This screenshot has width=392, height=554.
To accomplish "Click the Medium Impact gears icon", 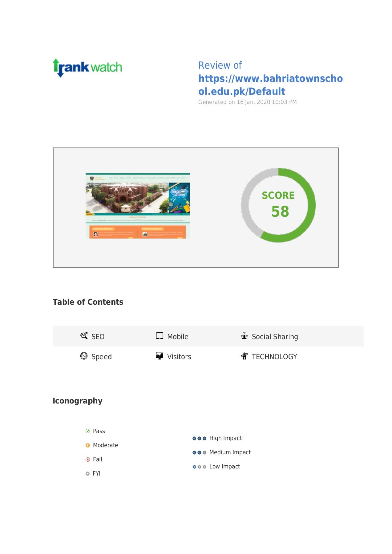I will (x=199, y=452).
